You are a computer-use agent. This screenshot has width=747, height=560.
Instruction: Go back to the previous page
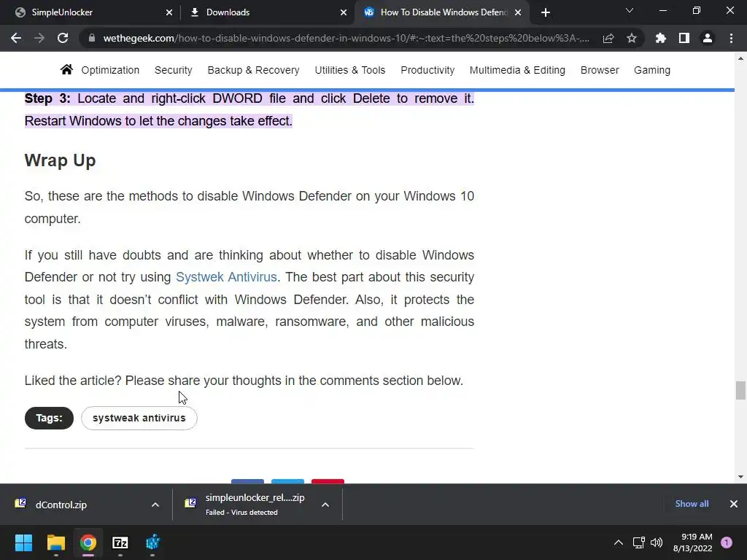16,38
